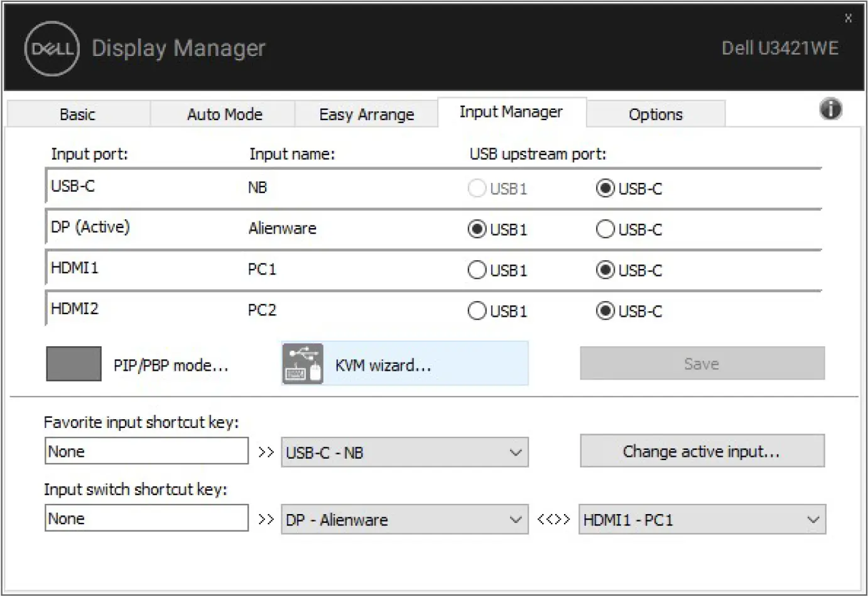
Task: Select USB1 upstream for HDMI1 PC1
Action: click(477, 270)
